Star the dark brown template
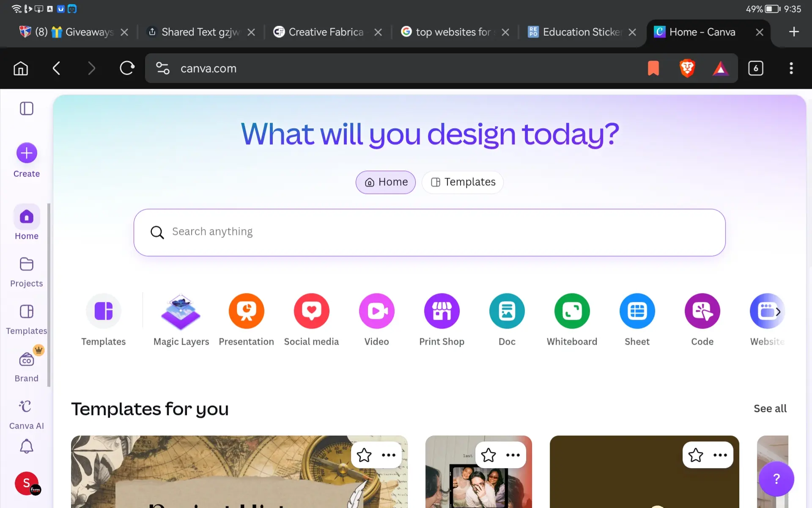The image size is (812, 508). click(696, 455)
